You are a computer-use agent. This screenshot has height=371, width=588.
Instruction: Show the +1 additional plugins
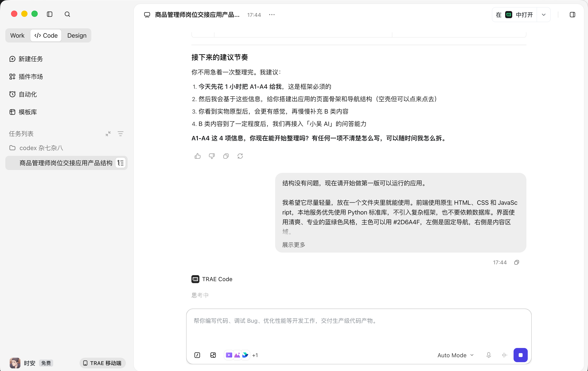(255, 355)
